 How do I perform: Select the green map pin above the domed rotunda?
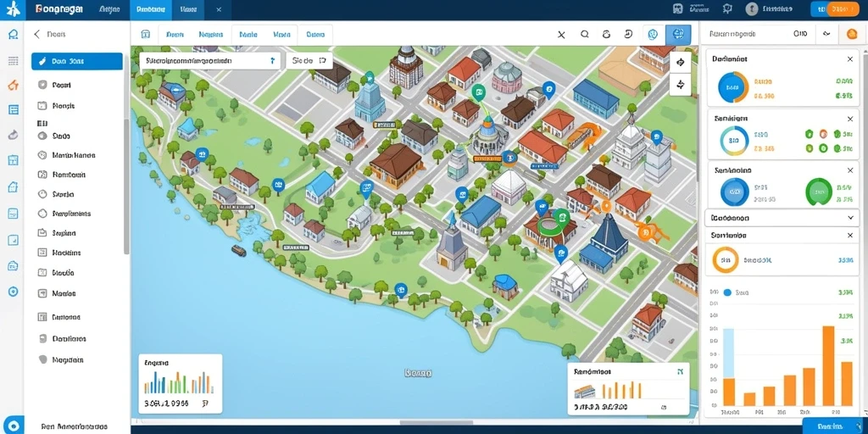click(x=477, y=92)
